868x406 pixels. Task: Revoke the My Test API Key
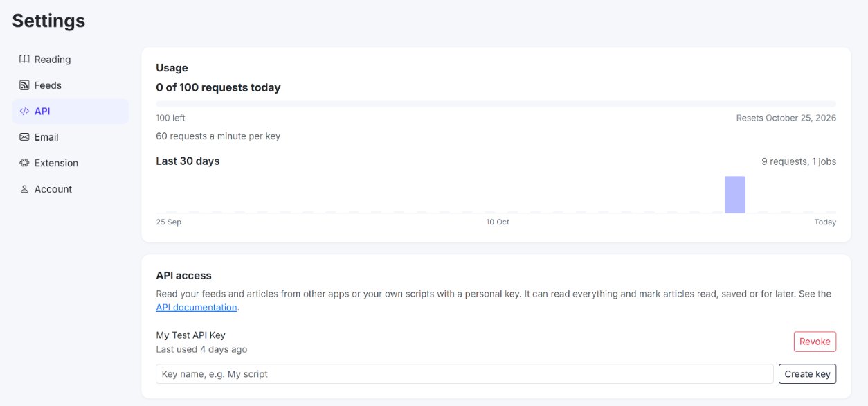pyautogui.click(x=815, y=342)
